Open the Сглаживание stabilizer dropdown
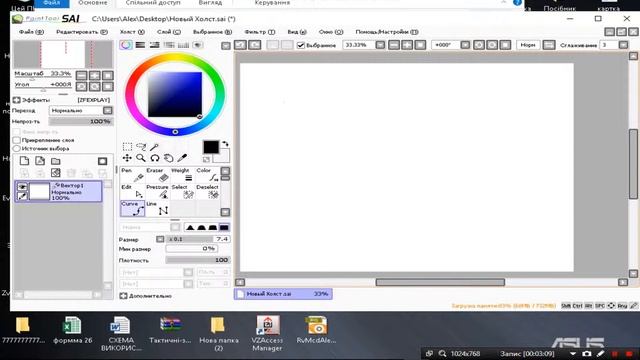Viewport: 640px width, 360px height. [x=623, y=45]
